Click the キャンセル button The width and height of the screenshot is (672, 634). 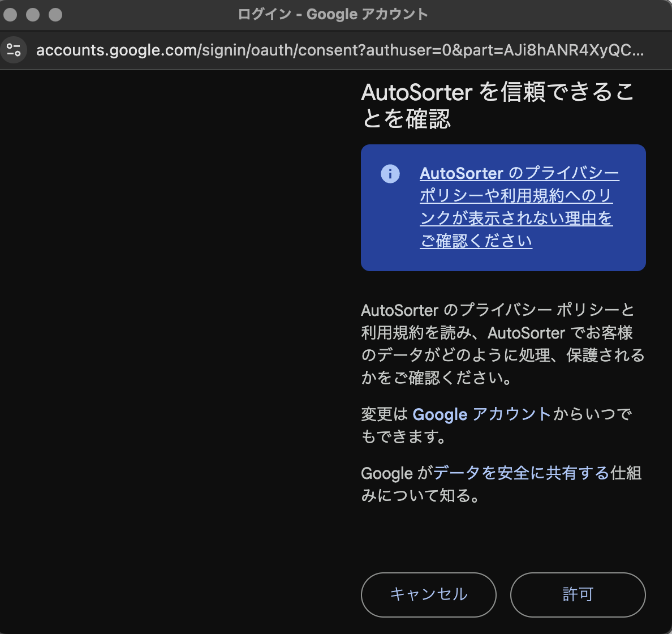click(429, 594)
